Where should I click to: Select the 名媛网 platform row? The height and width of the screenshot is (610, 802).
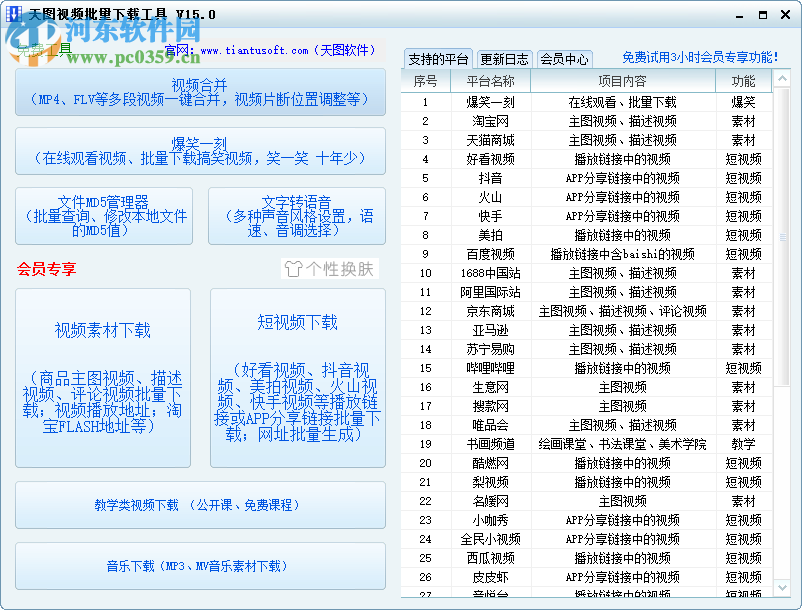click(587, 501)
